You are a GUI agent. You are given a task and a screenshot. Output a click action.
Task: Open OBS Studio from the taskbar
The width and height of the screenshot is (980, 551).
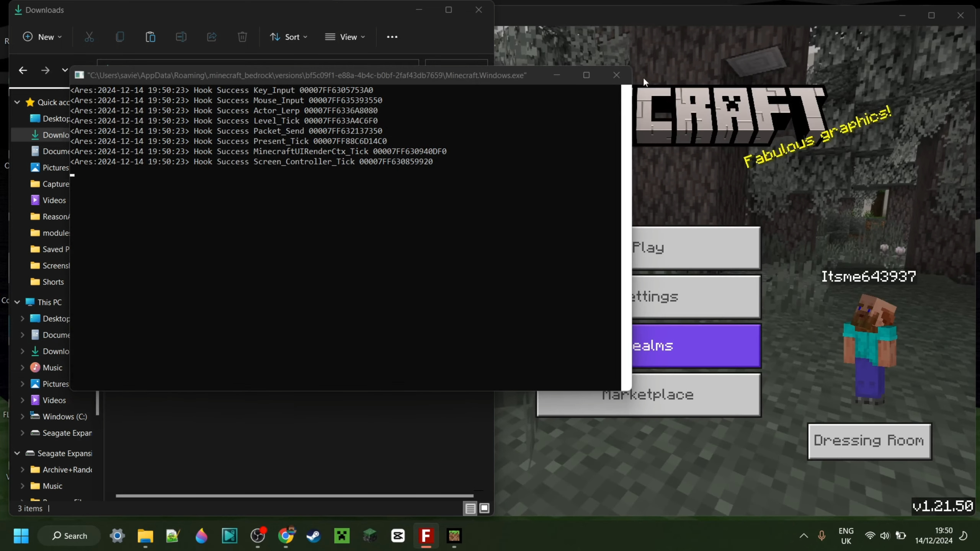258,536
